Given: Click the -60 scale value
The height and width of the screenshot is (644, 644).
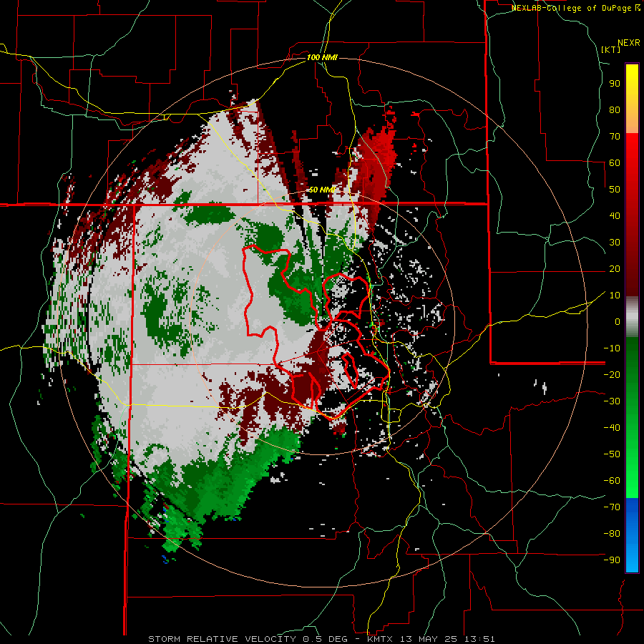Looking at the screenshot, I should click(612, 481).
